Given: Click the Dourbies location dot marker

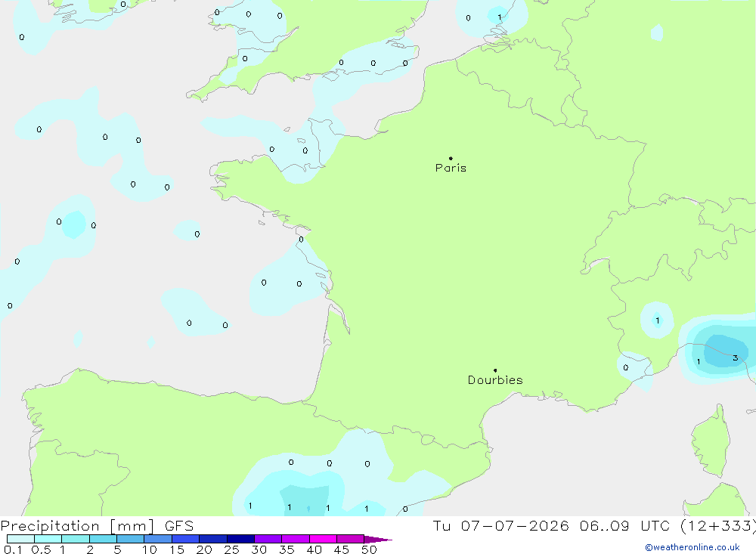Looking at the screenshot, I should [x=495, y=370].
